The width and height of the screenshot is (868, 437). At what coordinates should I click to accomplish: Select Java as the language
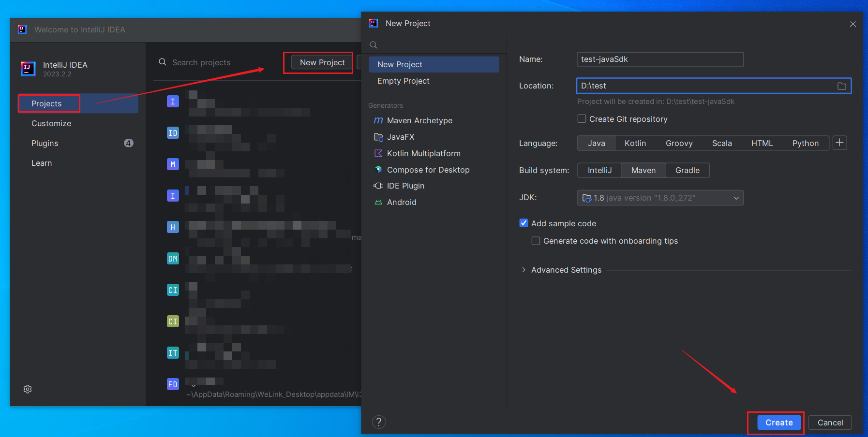coord(596,143)
